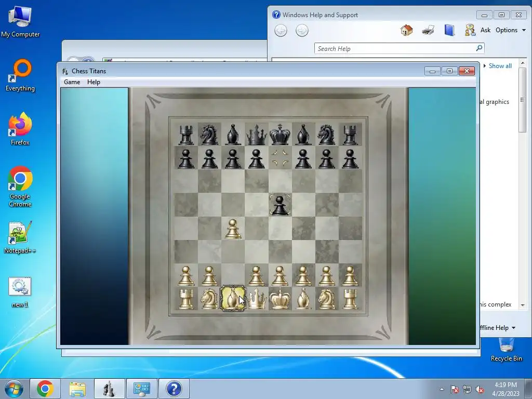This screenshot has width=532, height=399.
Task: Click the black king on e8
Action: [x=280, y=135]
